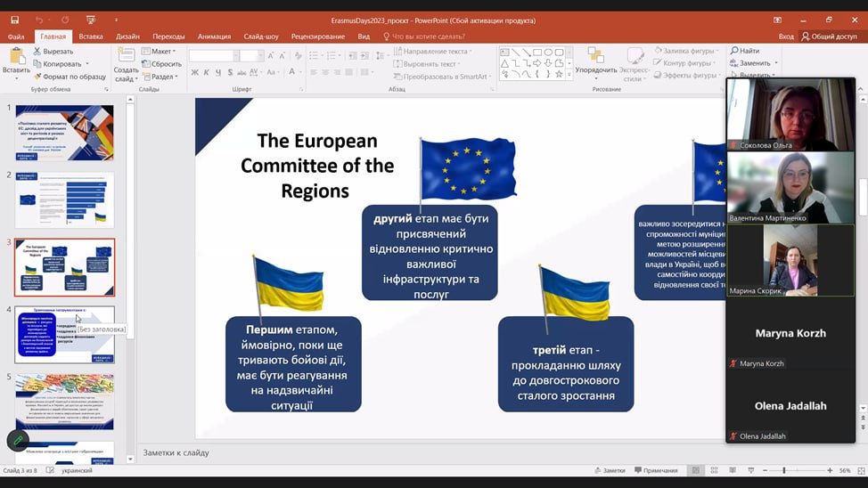Open the font name combo box
The height and width of the screenshot is (488, 868).
(214, 56)
